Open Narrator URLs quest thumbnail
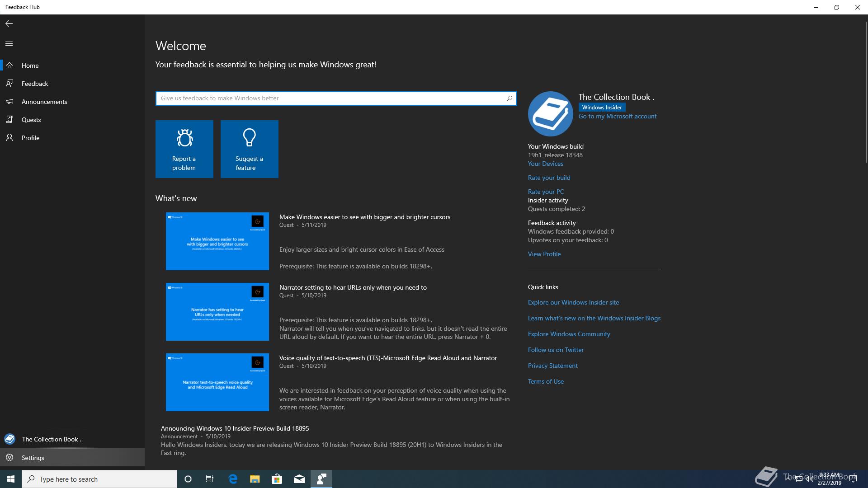The image size is (868, 488). [217, 312]
